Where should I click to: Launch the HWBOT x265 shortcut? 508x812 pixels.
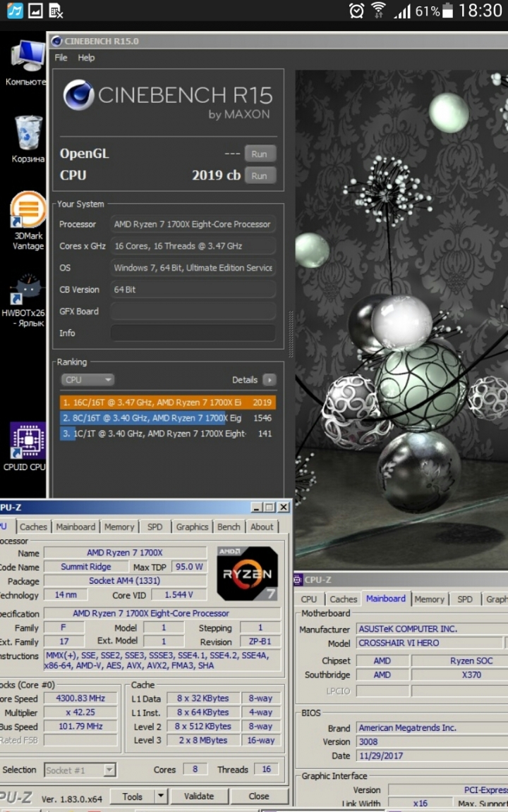28,290
